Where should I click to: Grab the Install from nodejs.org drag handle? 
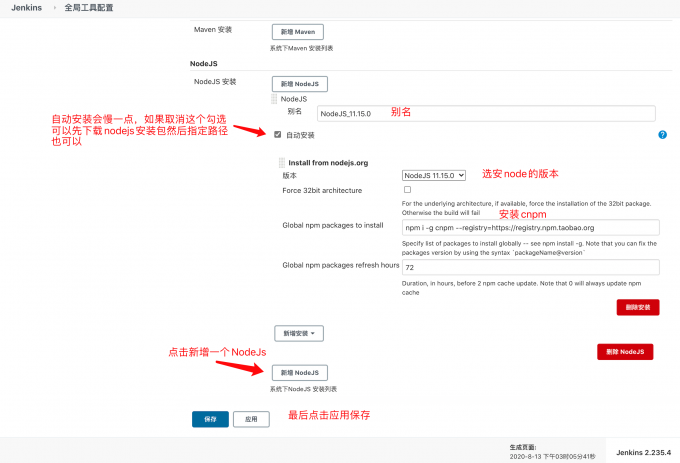point(282,163)
